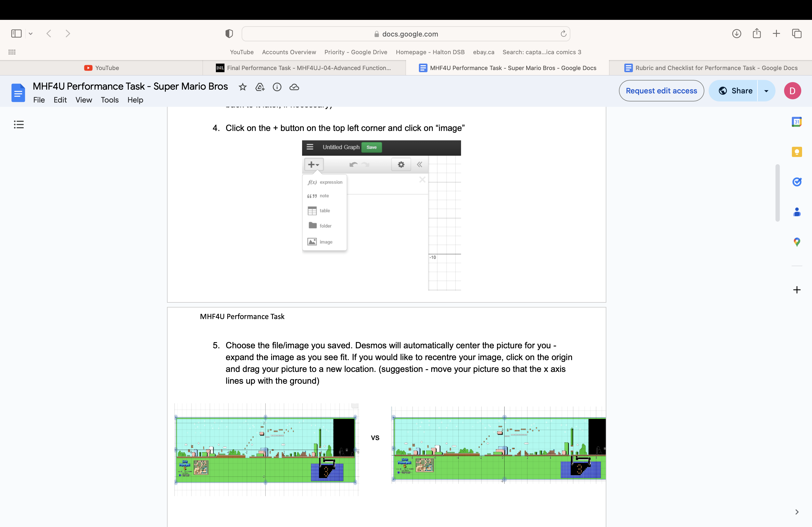The height and width of the screenshot is (527, 812).
Task: Open the document outline panel
Action: click(x=19, y=125)
